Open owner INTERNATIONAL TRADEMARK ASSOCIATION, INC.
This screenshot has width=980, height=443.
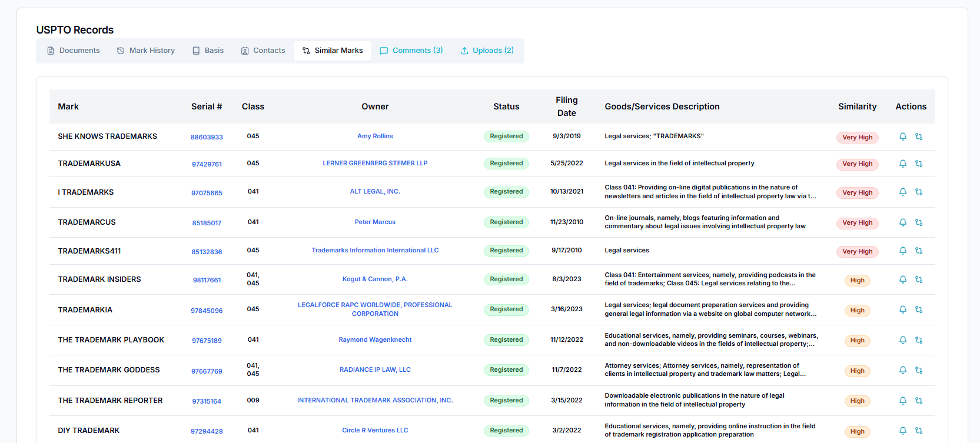coord(375,400)
